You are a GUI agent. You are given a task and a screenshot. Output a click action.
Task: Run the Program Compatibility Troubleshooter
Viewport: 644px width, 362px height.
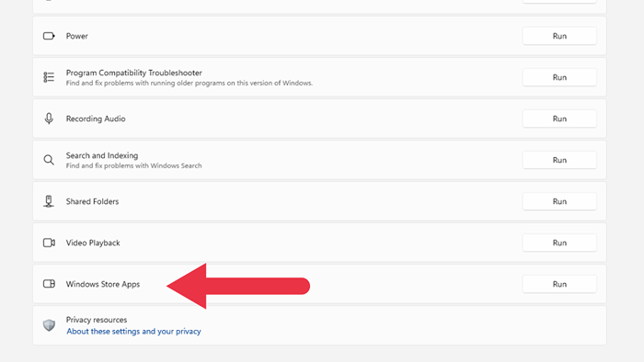pos(559,77)
